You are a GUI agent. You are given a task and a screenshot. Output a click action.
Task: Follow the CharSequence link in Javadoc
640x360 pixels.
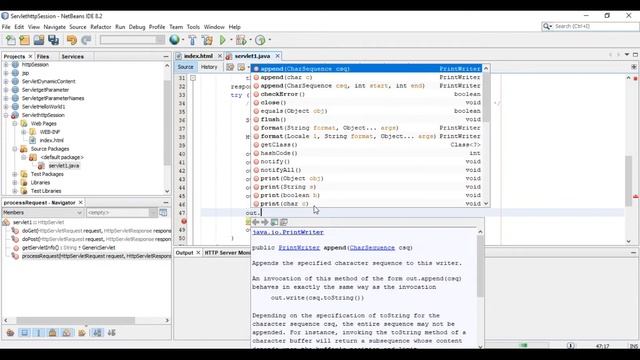372,248
